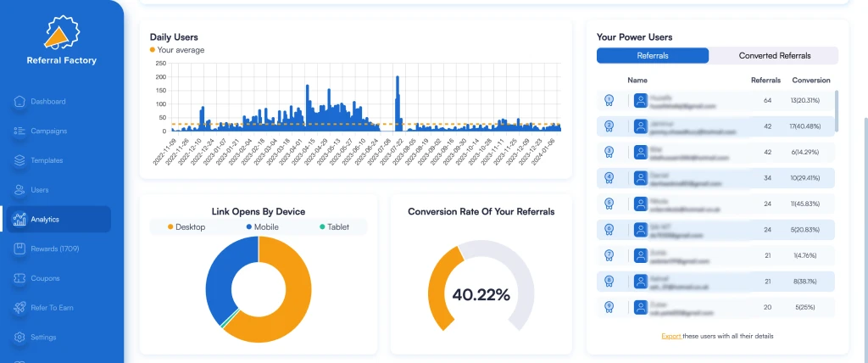Click the dashed average line in chart
This screenshot has height=363, width=868.
[365, 124]
